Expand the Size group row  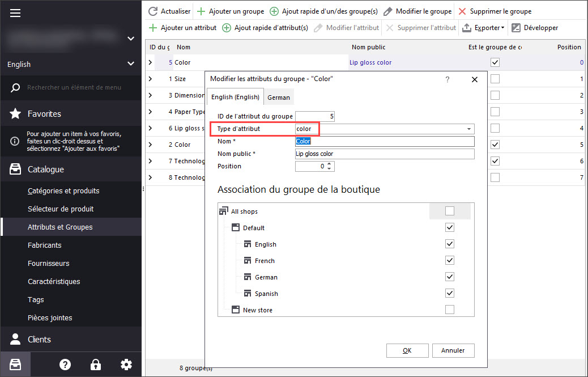click(x=150, y=79)
